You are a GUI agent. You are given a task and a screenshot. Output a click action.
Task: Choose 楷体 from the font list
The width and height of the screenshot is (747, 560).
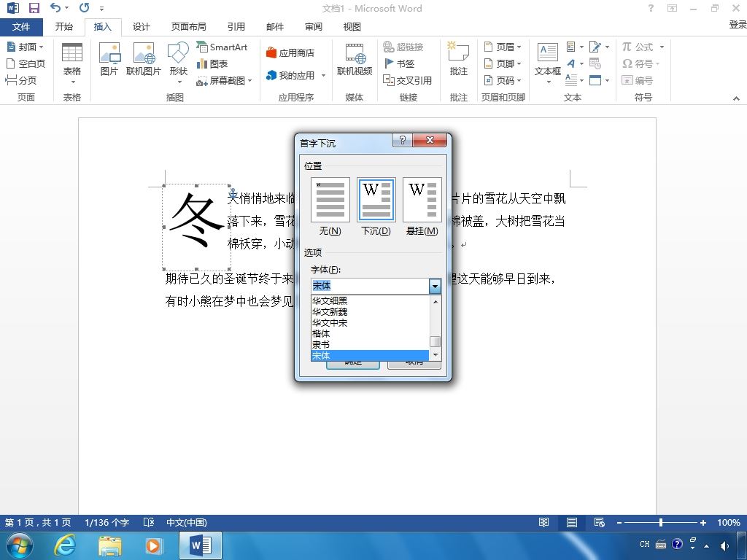pyautogui.click(x=370, y=333)
